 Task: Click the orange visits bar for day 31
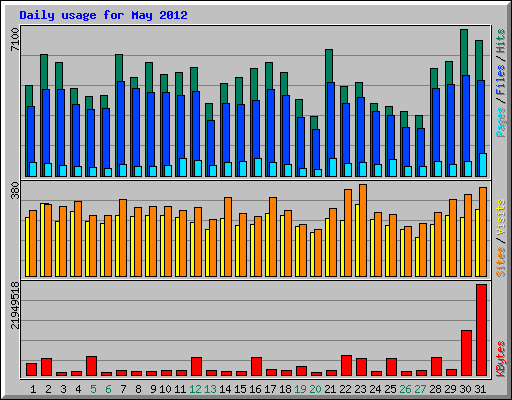(483, 232)
